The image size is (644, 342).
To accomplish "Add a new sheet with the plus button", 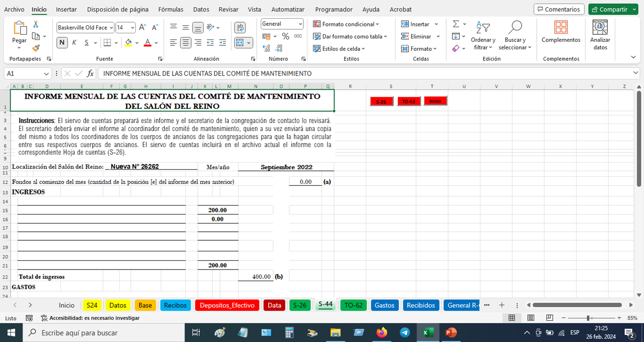I will point(502,305).
